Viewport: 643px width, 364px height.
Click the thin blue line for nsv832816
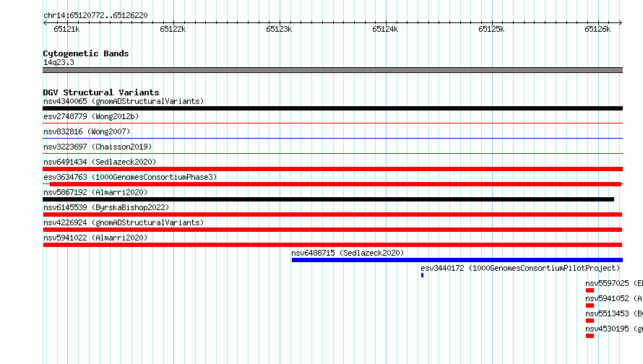point(332,138)
